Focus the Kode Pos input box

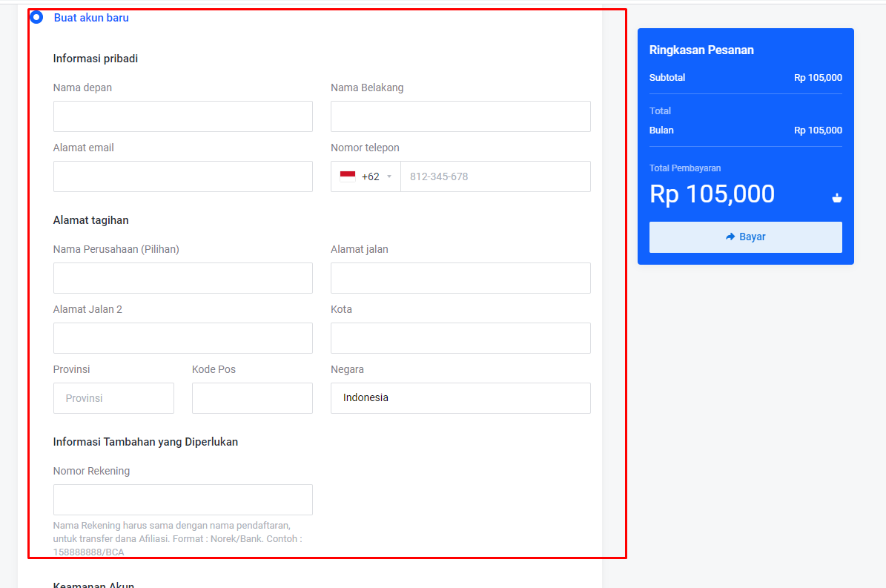click(x=252, y=398)
